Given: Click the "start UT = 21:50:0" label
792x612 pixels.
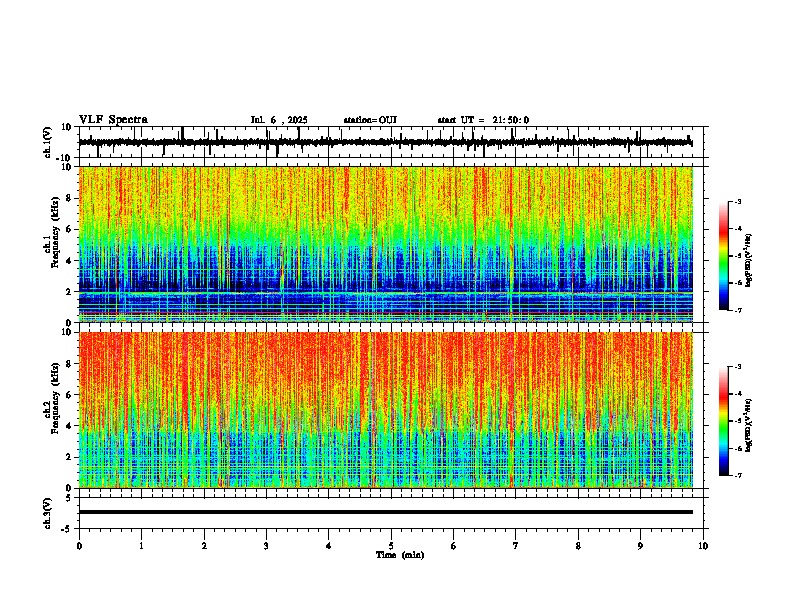Looking at the screenshot, I should point(483,120).
